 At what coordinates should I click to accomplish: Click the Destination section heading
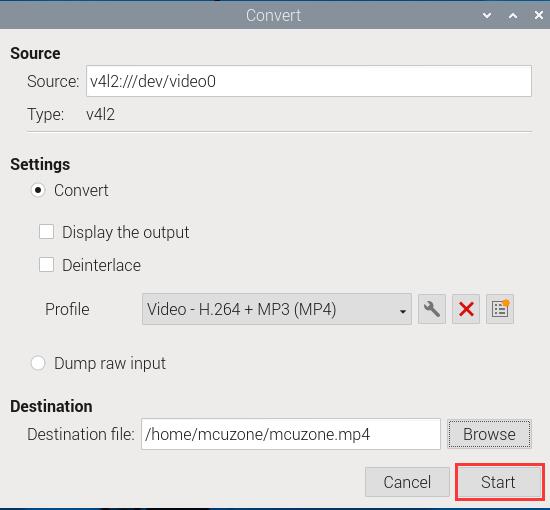(51, 406)
